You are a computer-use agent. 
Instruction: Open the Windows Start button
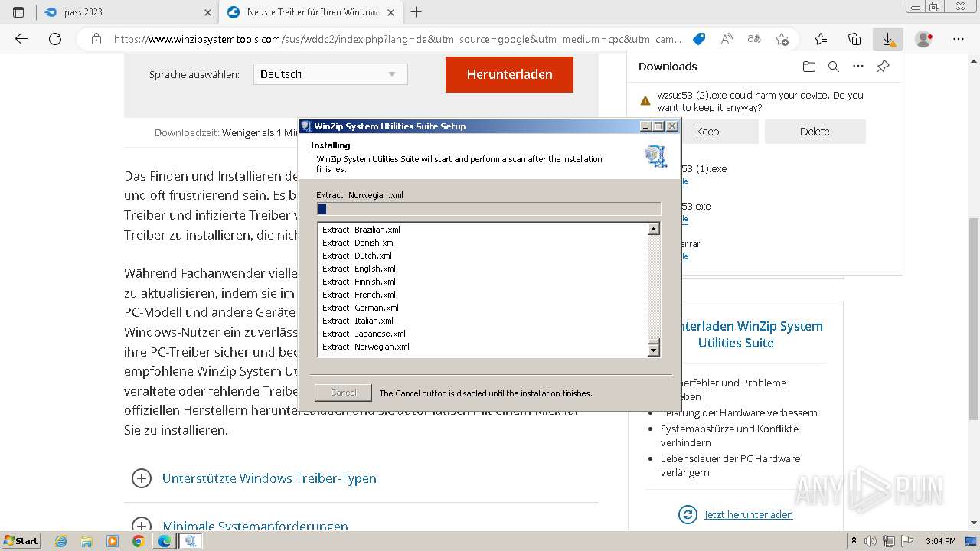click(x=21, y=540)
